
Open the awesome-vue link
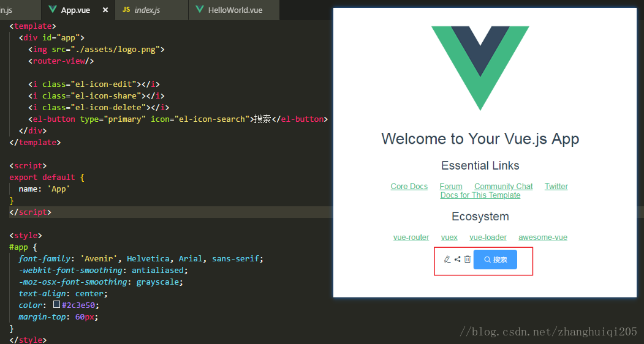click(543, 237)
